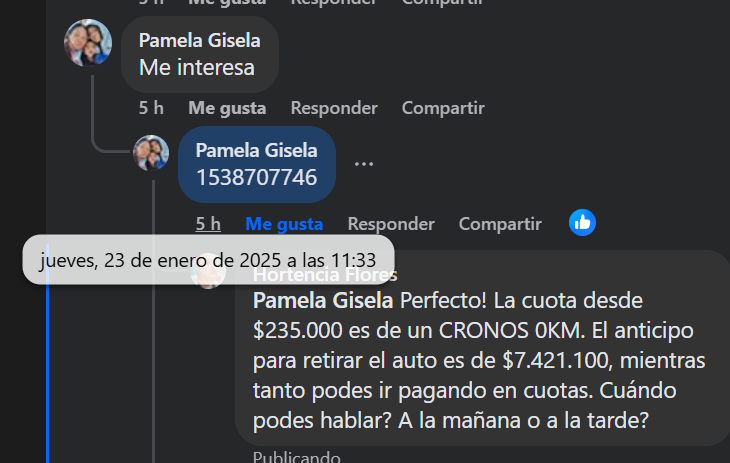Click the "Me interesa" comment text
This screenshot has height=463, width=730.
[196, 68]
